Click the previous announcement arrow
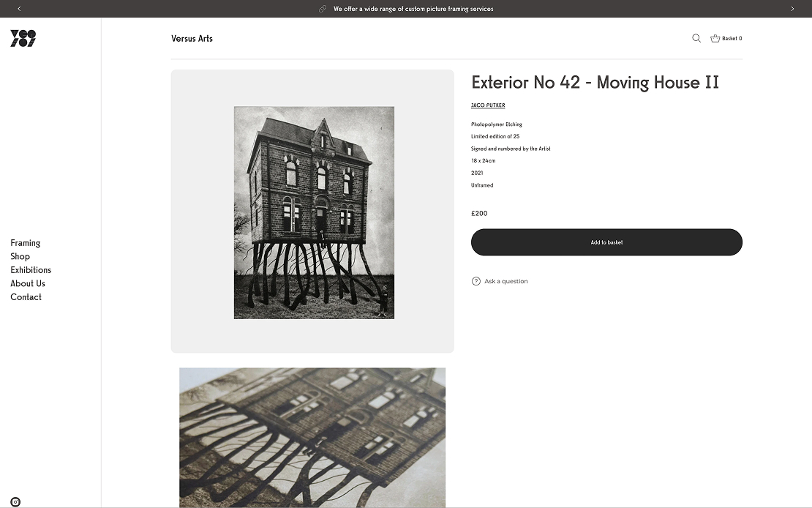 tap(19, 9)
